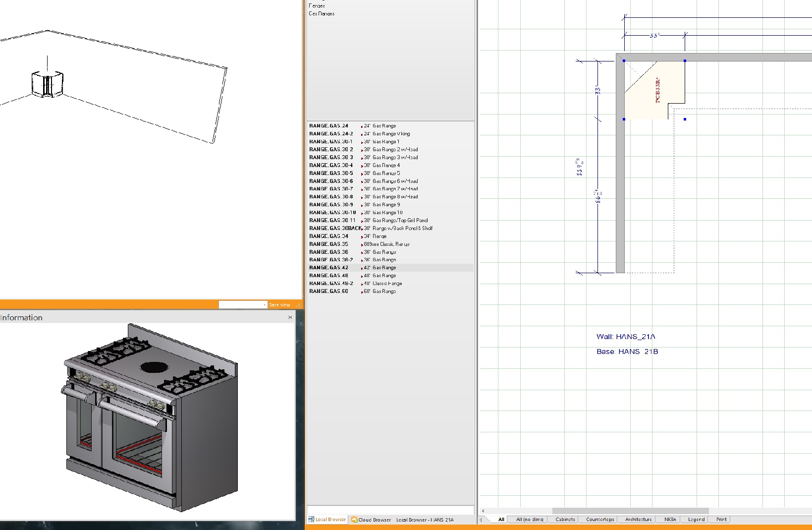Select the RANGE.GAS.60 gas range item
Screen dimensions: 812x530
pos(328,292)
